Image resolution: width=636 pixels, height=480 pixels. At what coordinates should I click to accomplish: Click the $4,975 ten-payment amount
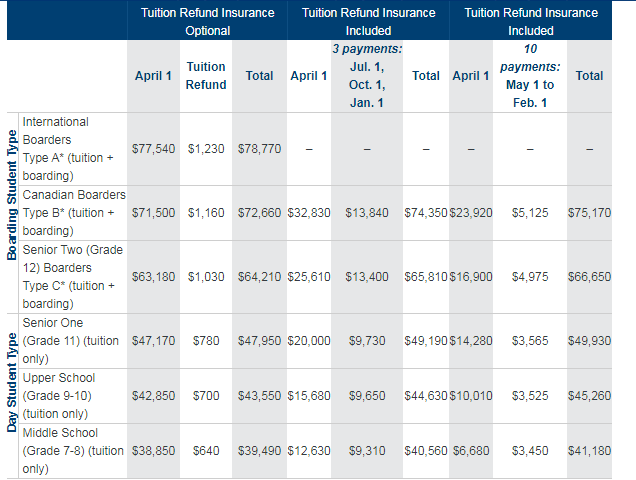[530, 277]
